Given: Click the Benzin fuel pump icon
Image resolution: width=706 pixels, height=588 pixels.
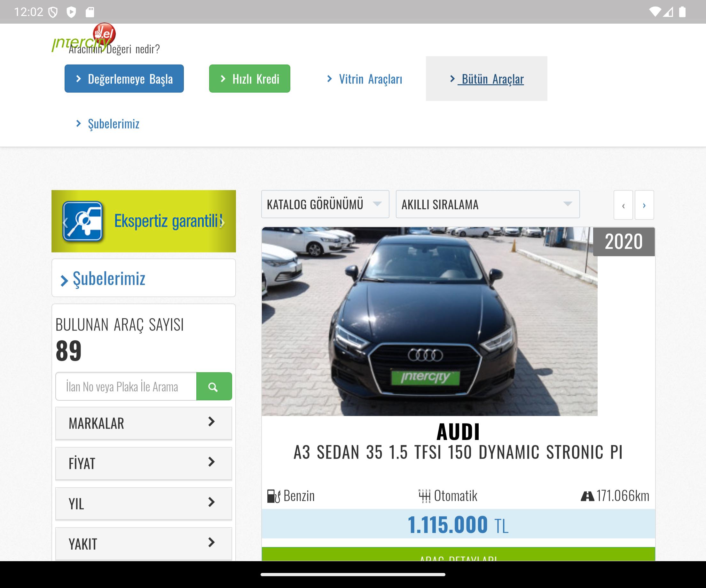Looking at the screenshot, I should pyautogui.click(x=274, y=496).
